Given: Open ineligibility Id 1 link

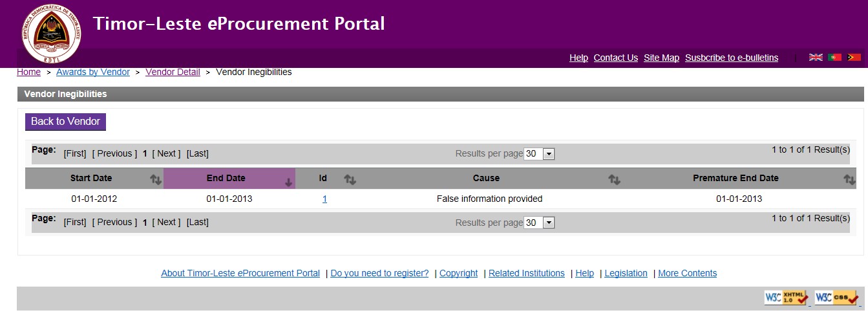Looking at the screenshot, I should tap(324, 199).
